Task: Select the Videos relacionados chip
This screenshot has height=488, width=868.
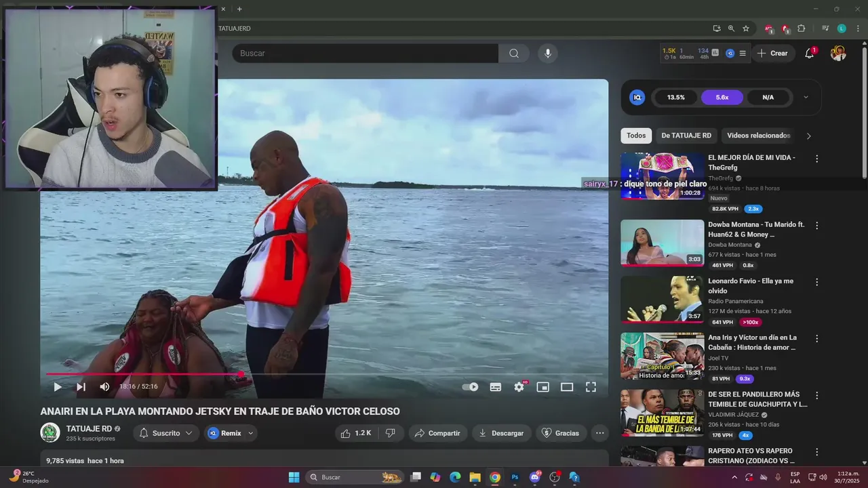Action: coord(759,136)
